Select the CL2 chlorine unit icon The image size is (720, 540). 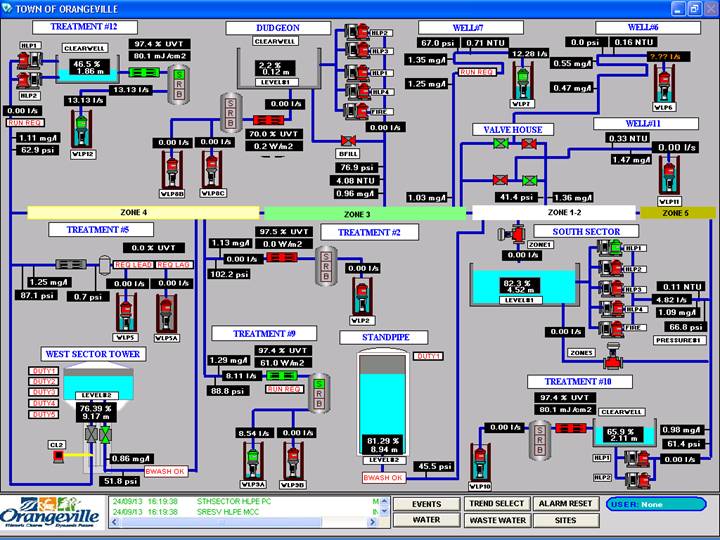click(58, 457)
